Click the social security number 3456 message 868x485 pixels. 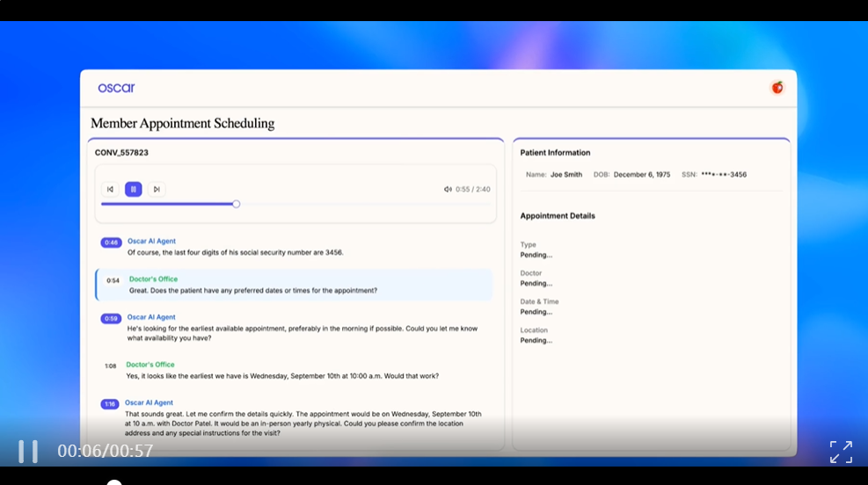pyautogui.click(x=236, y=253)
